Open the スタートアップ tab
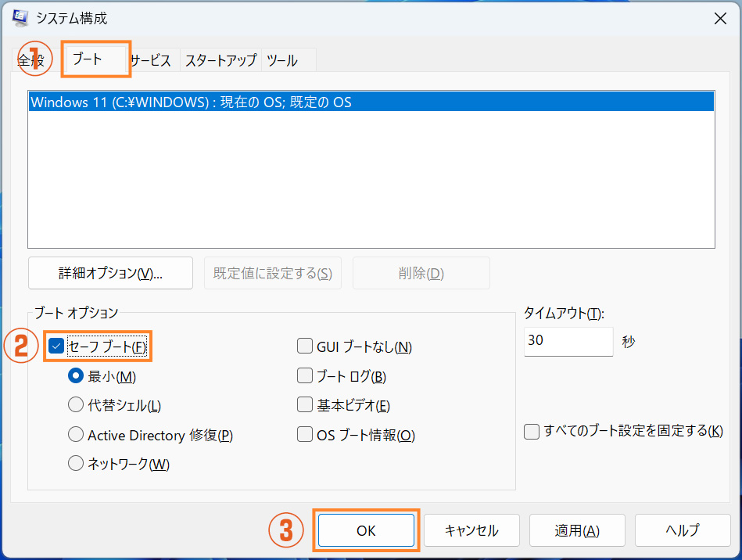 pyautogui.click(x=220, y=60)
